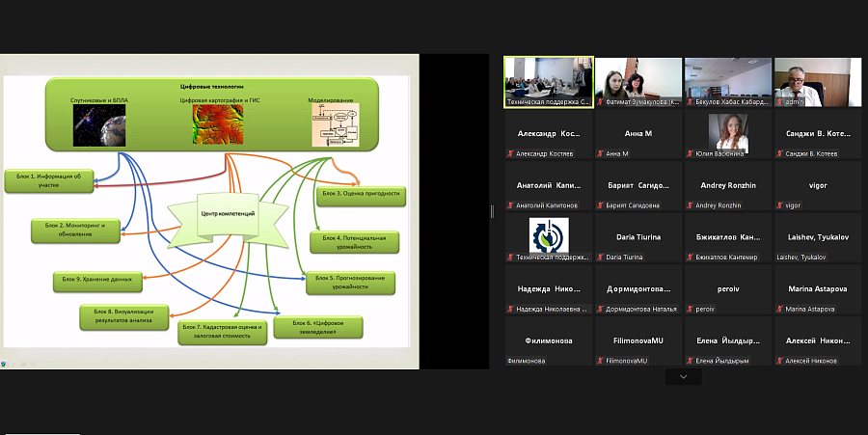868x435 pixels.
Task: Click muted mic icon on Marina Astapova's tile
Action: point(779,310)
